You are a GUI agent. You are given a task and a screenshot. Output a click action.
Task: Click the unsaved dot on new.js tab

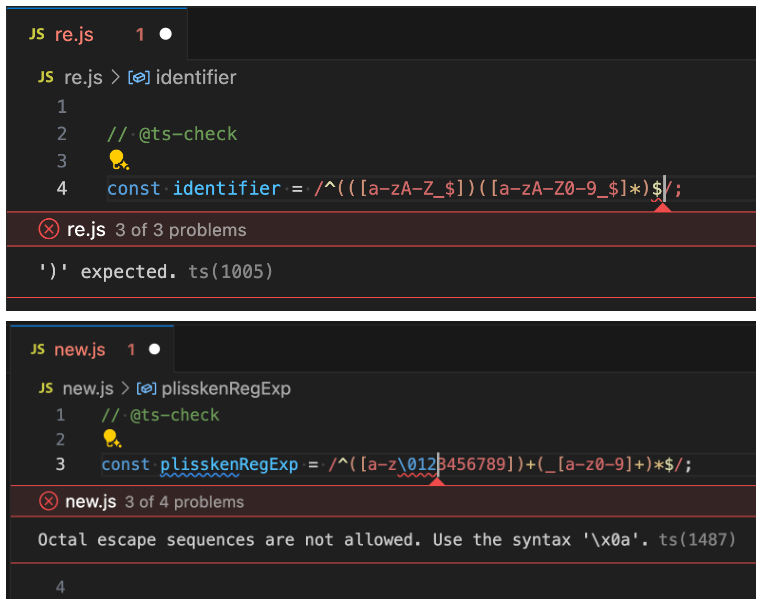point(154,349)
